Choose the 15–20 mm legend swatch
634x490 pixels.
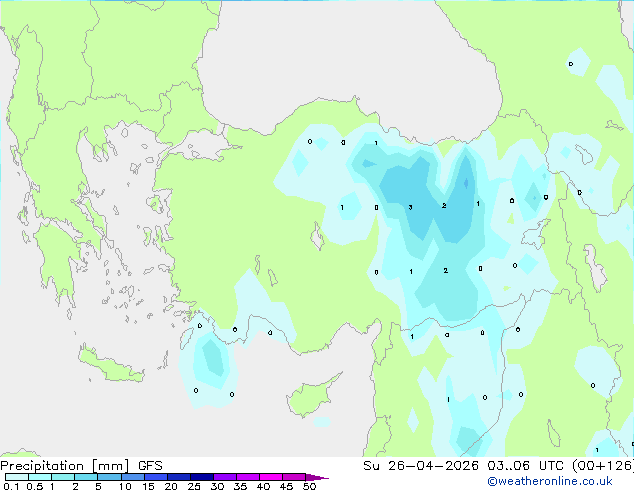tap(155, 477)
